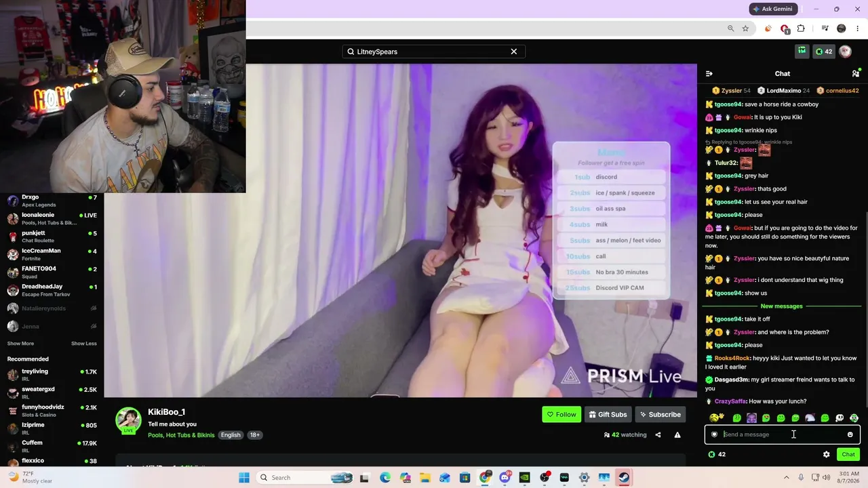Click the Gift Subs button
868x488 pixels.
pos(608,414)
